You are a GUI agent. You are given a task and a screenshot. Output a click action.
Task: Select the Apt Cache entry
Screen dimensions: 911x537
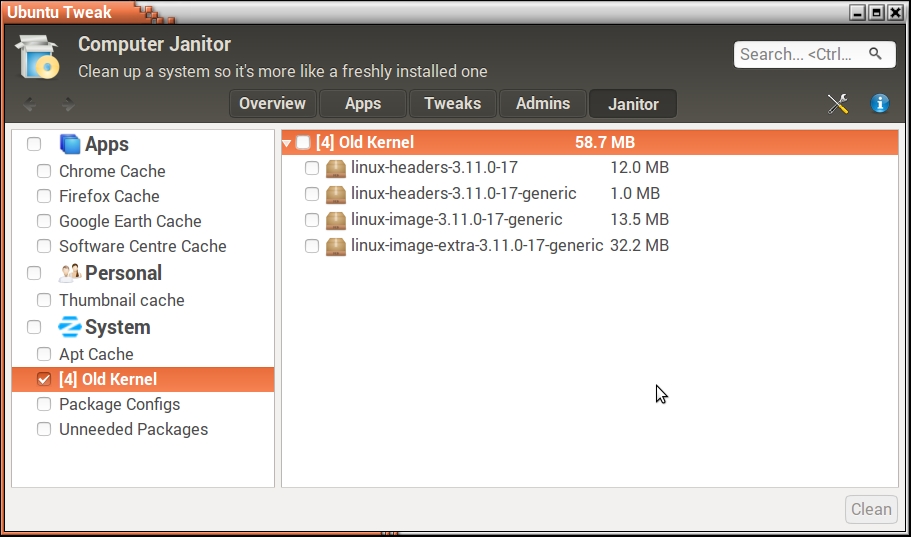coord(96,354)
